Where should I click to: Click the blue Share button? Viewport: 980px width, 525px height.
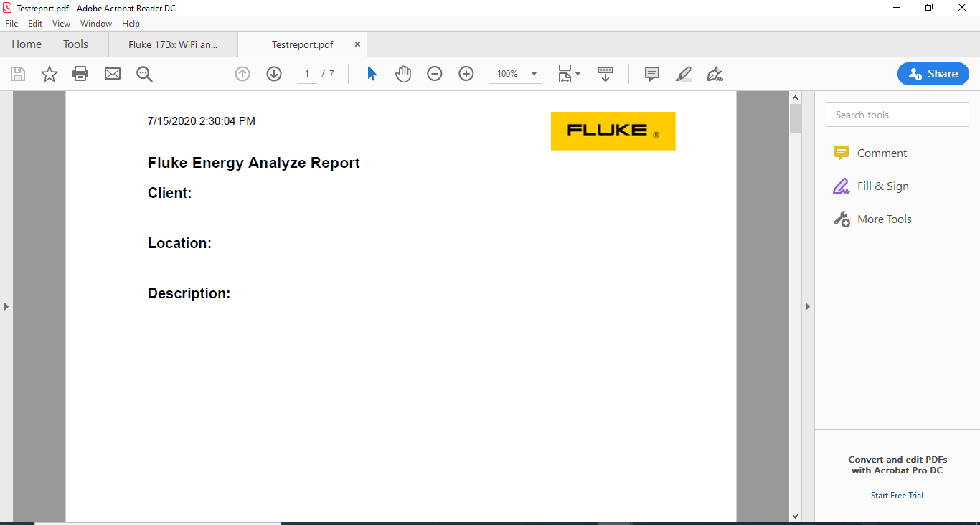click(x=933, y=74)
